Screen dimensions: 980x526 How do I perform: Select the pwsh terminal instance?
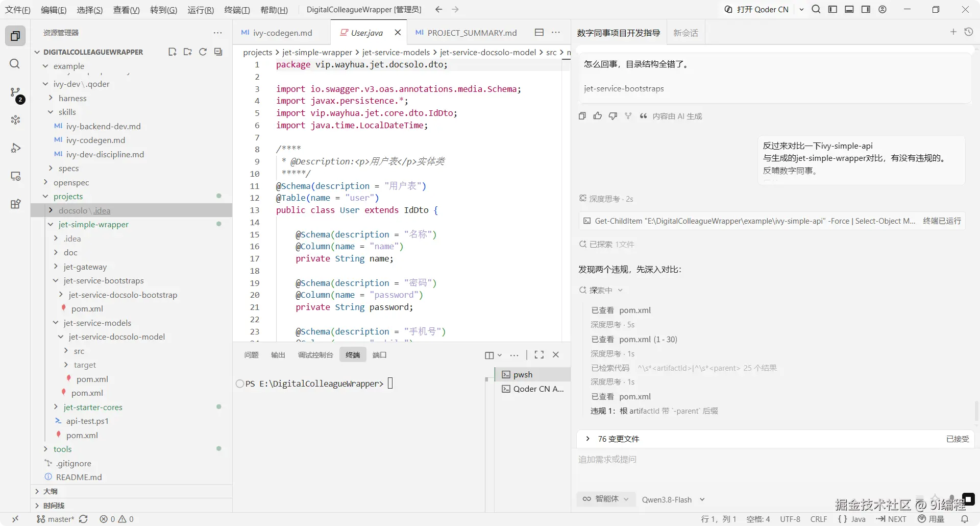(x=533, y=374)
